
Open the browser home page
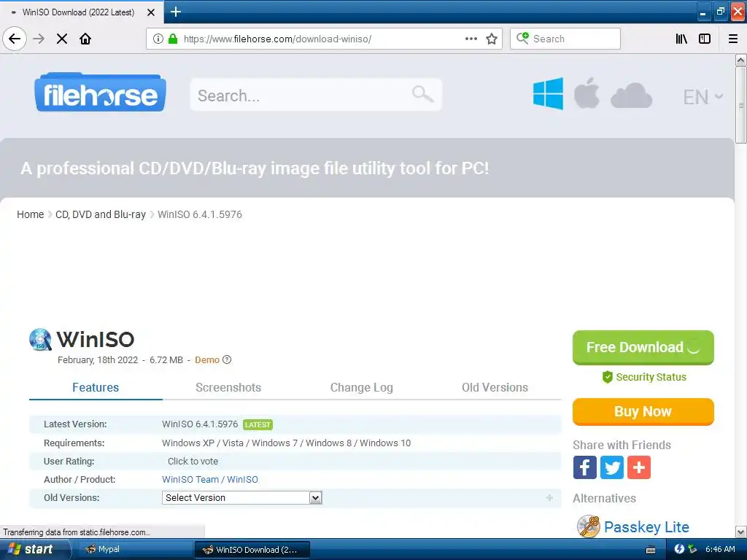pos(85,39)
